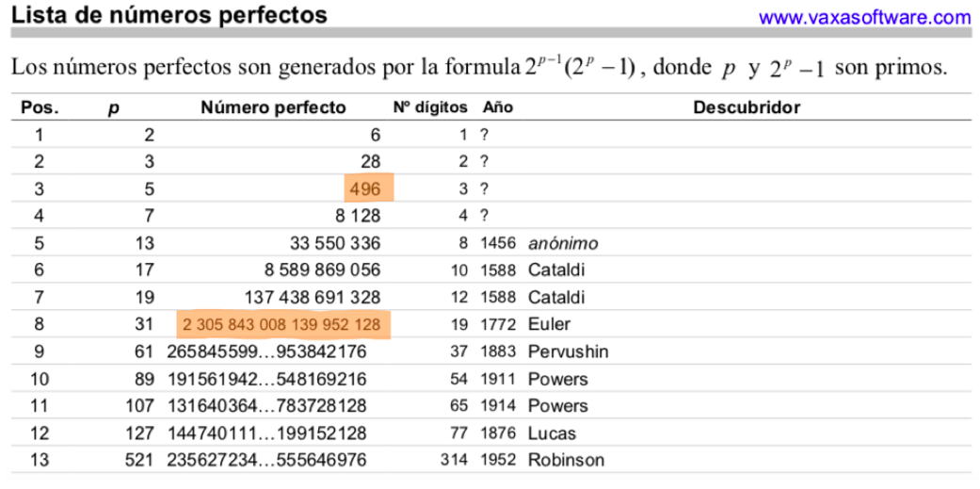Click the 'Número perfecto' column header
980x489 pixels.
tap(273, 107)
